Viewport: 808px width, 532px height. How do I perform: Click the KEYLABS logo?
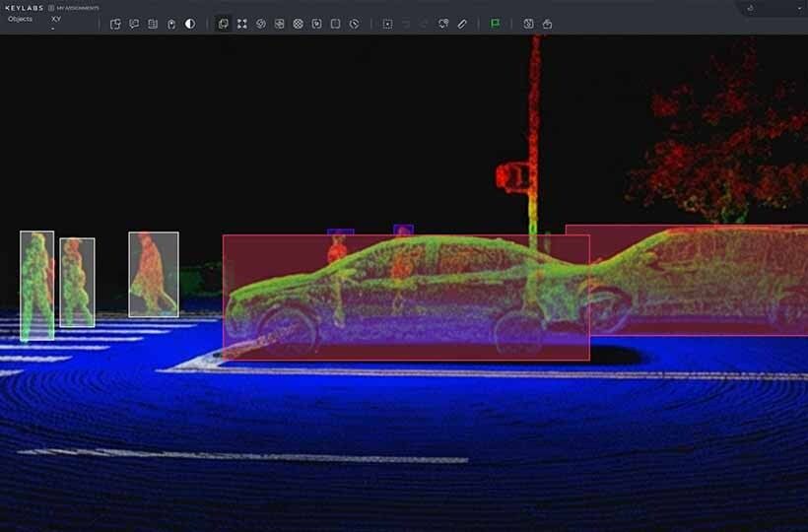tap(24, 8)
